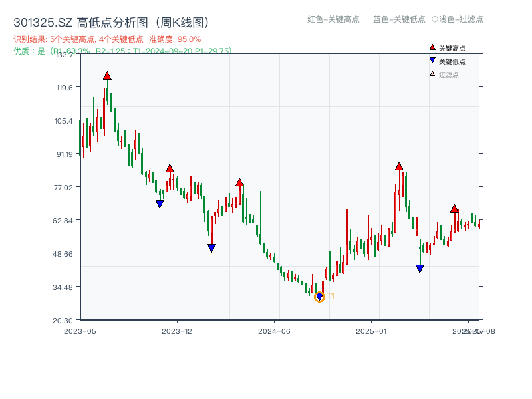
Task: Click the red key-high triangle above the June 2023 peak
Action: (108, 76)
